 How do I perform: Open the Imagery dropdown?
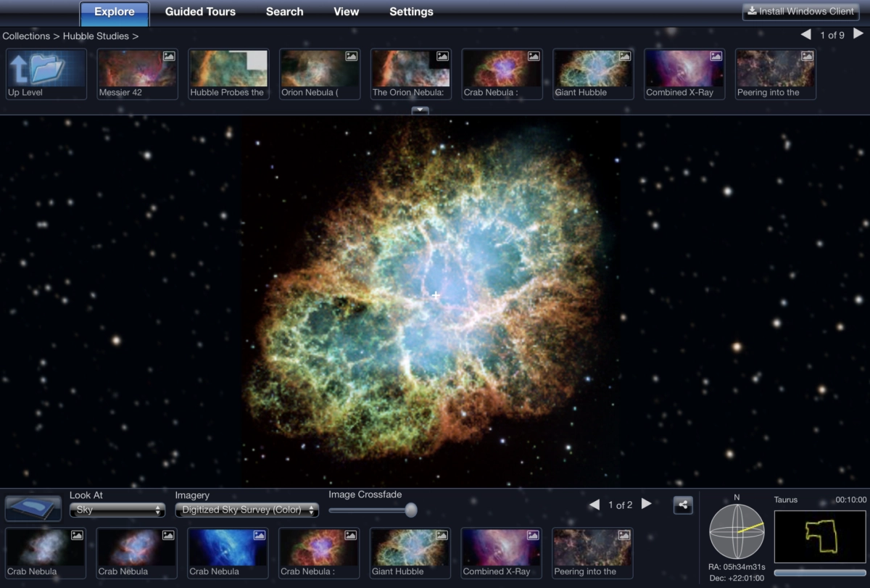246,510
